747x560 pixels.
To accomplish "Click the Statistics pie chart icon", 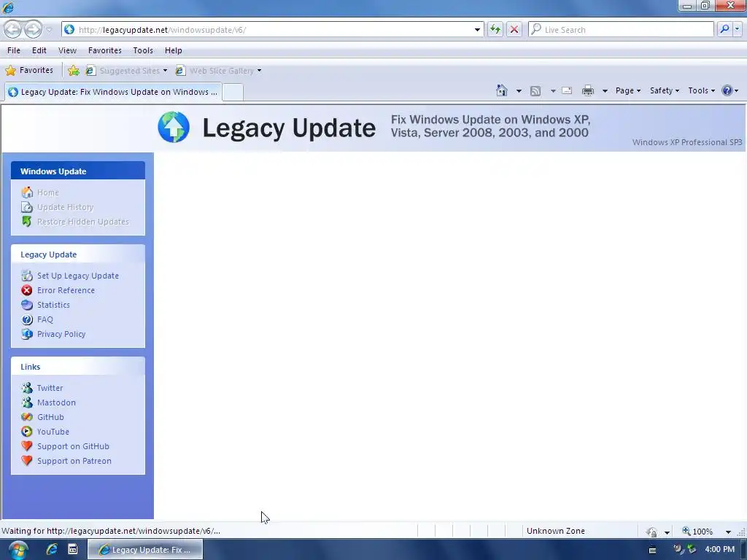I will (x=27, y=305).
